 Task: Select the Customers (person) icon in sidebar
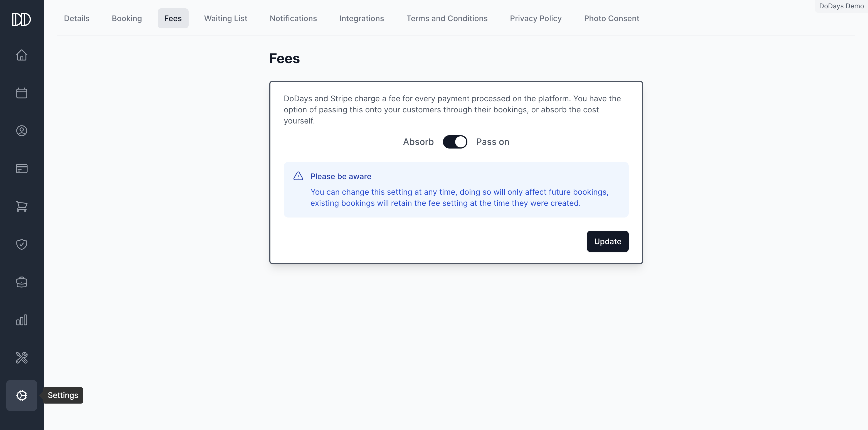(22, 131)
